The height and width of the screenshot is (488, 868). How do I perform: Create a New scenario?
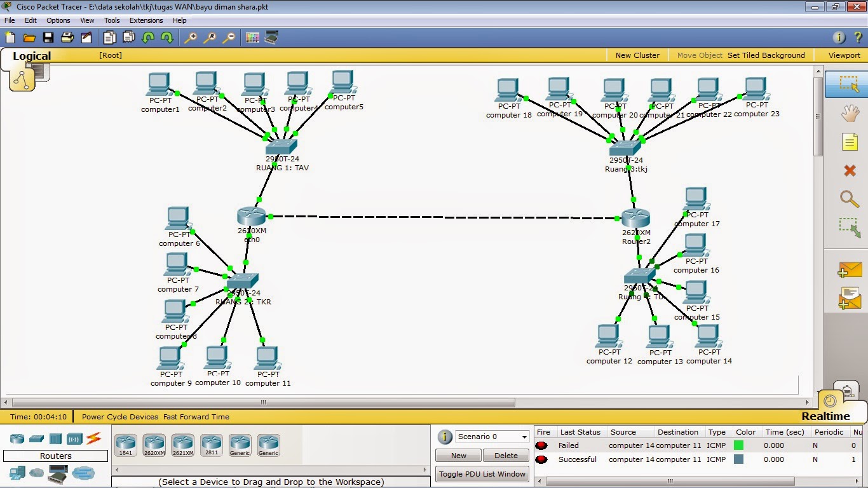point(458,455)
